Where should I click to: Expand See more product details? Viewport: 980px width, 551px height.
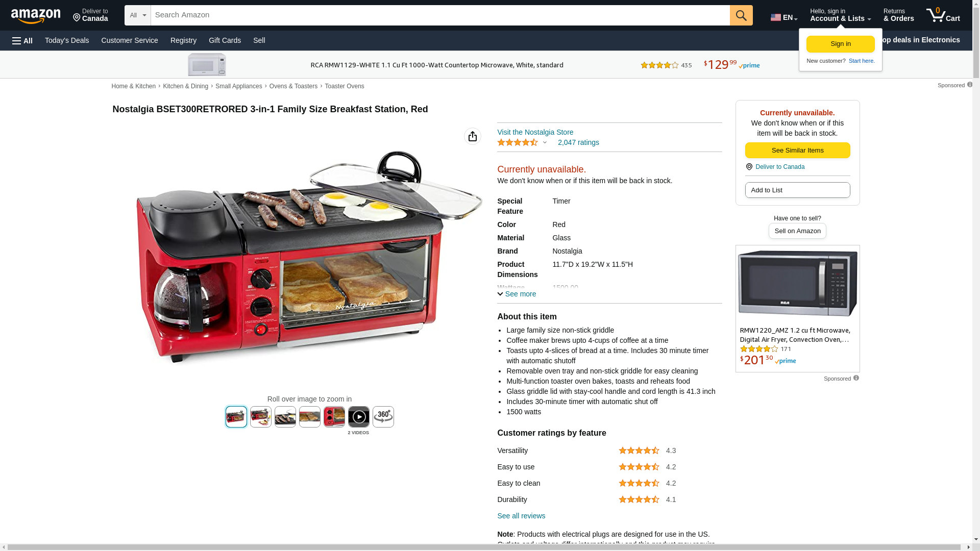(517, 294)
